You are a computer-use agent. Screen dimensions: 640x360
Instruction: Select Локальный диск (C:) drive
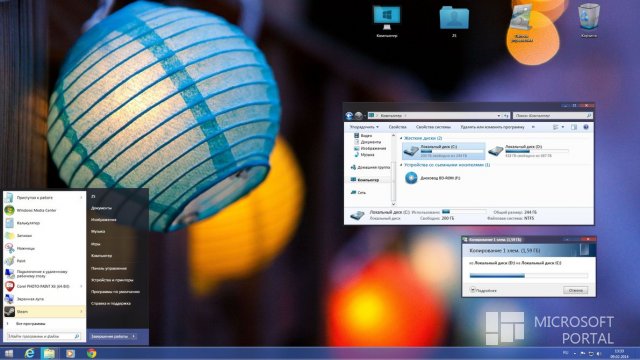coord(444,151)
